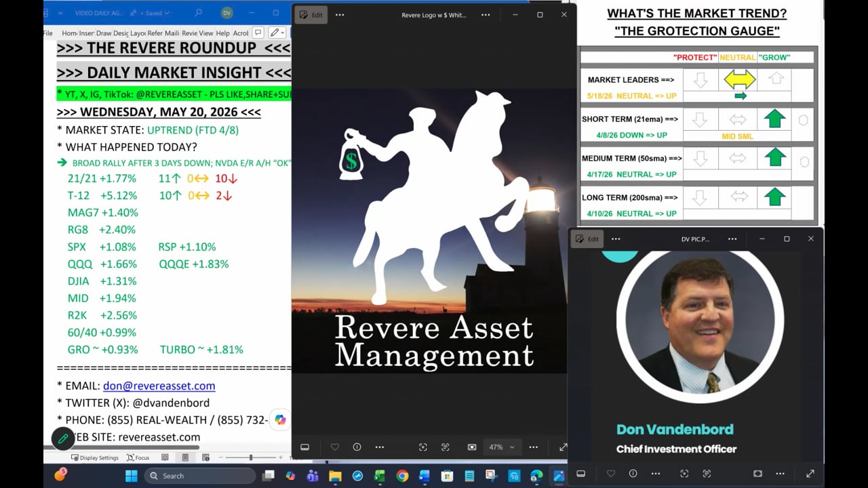Viewport: 868px width, 488px height.
Task: Open the three-dots menu right of 47% zoom
Action: pyautogui.click(x=534, y=447)
